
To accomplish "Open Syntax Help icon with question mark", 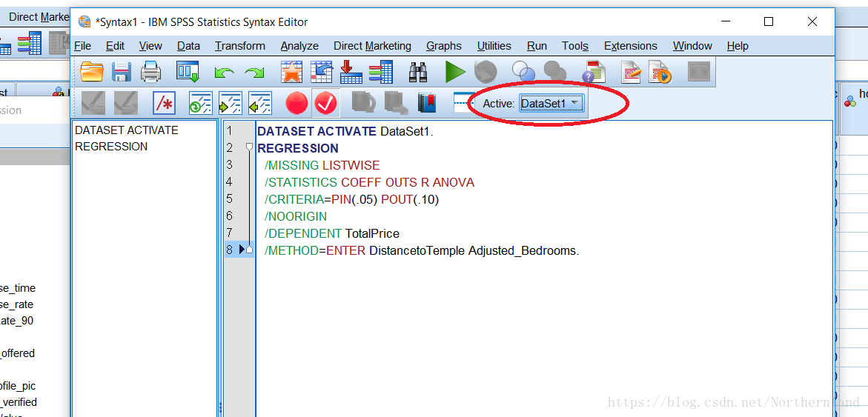I will coord(594,72).
